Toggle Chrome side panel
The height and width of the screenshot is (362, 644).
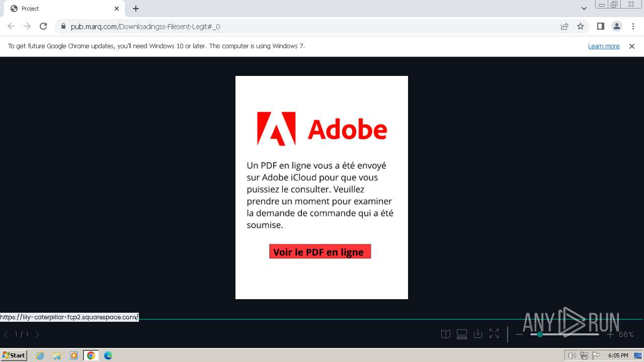tap(600, 26)
